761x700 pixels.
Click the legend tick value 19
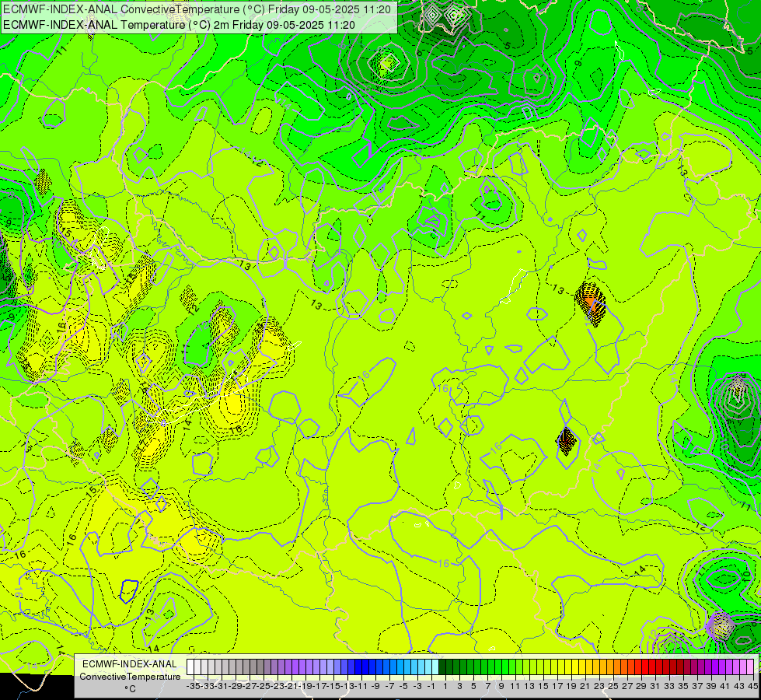[x=571, y=687]
